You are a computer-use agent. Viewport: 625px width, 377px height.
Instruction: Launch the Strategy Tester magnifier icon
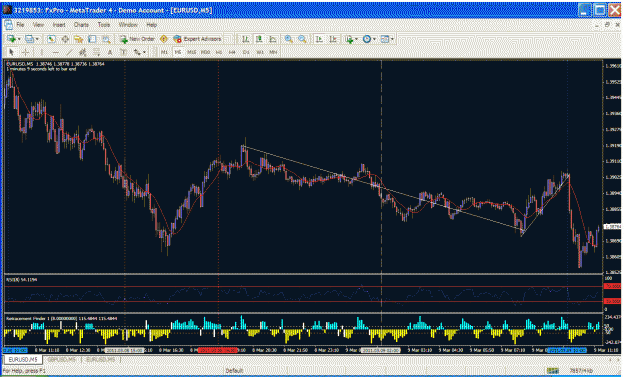(x=106, y=39)
